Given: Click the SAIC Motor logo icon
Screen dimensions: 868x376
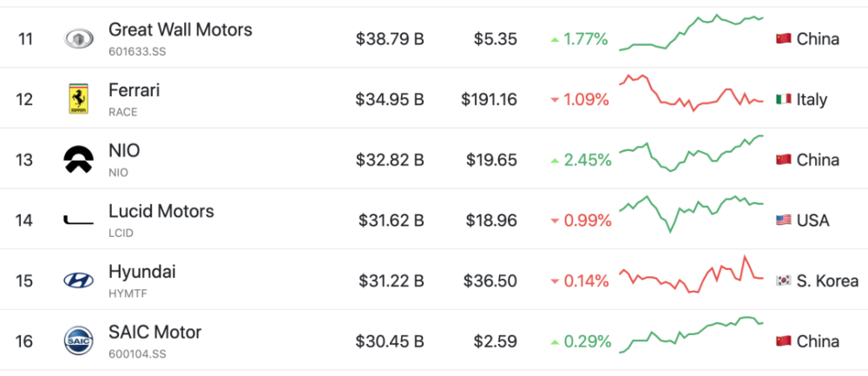Looking at the screenshot, I should pos(79,340).
